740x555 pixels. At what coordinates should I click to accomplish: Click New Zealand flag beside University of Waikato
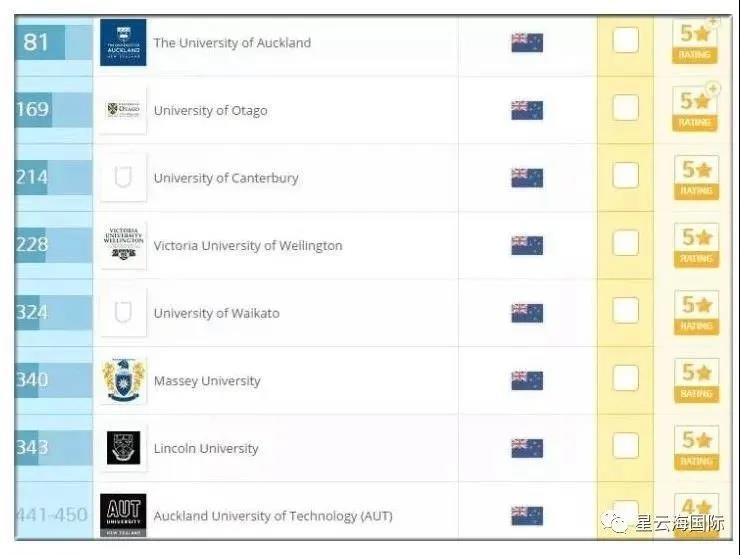[527, 313]
